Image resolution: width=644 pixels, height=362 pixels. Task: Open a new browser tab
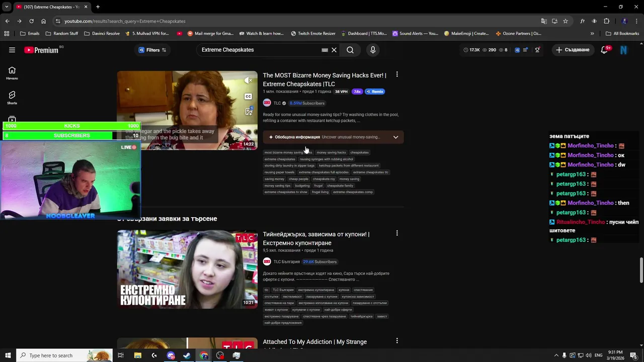98,7
